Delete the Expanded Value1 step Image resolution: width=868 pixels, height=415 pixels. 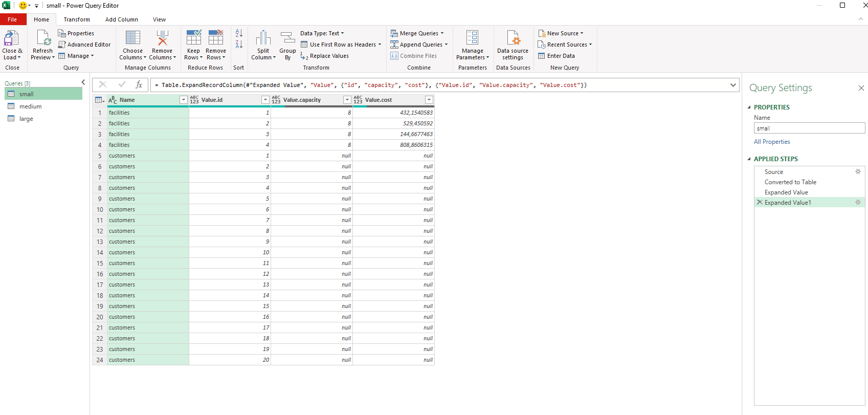coord(760,202)
